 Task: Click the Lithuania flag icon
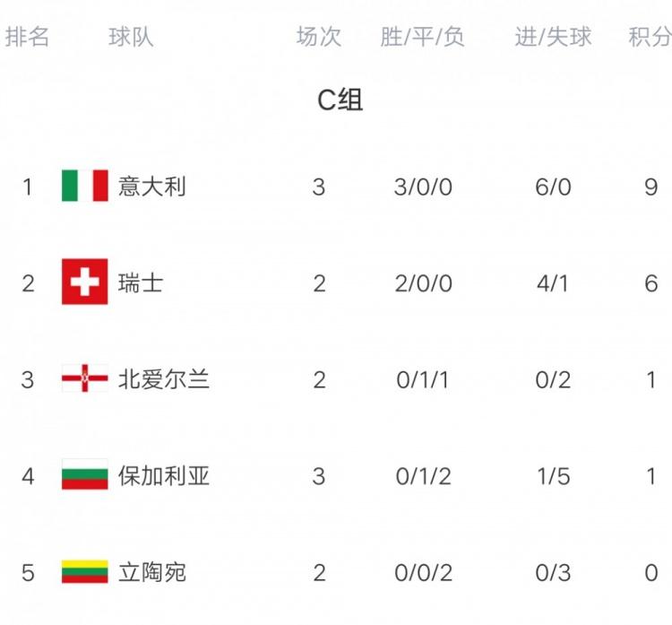(85, 572)
